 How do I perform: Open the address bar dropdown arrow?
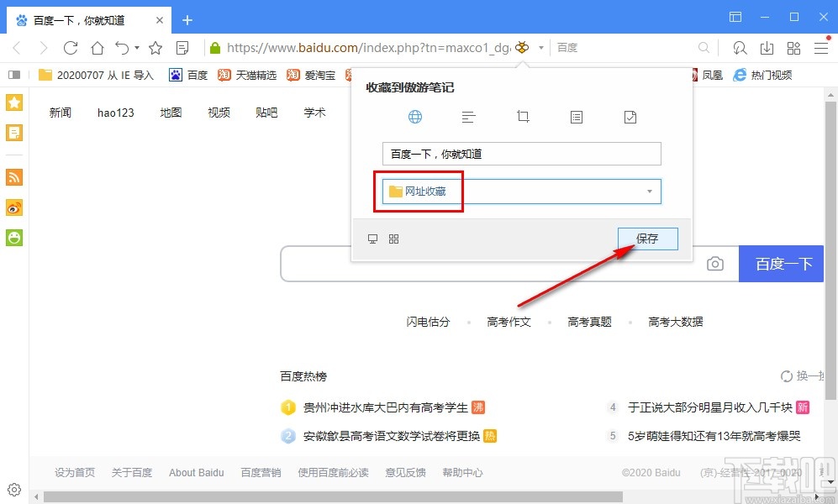tap(540, 48)
